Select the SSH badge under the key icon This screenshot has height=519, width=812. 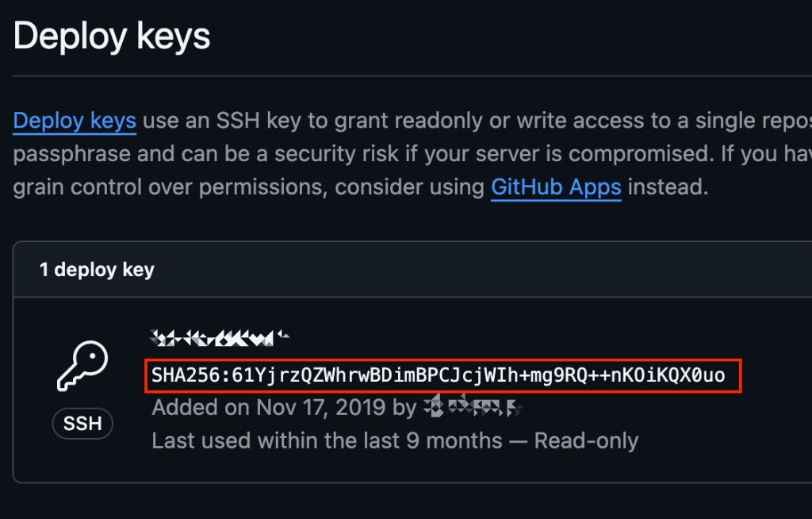[82, 424]
